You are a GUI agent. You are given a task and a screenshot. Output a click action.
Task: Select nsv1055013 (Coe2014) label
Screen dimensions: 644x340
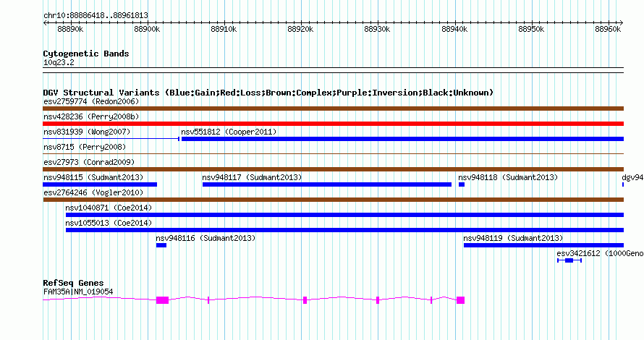[x=109, y=223]
